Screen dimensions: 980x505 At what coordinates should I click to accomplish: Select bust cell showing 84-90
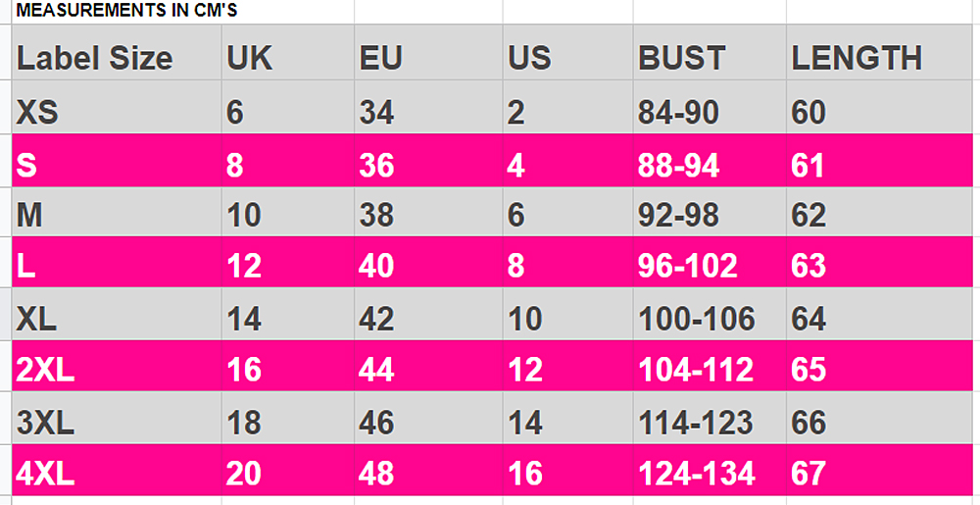point(678,113)
